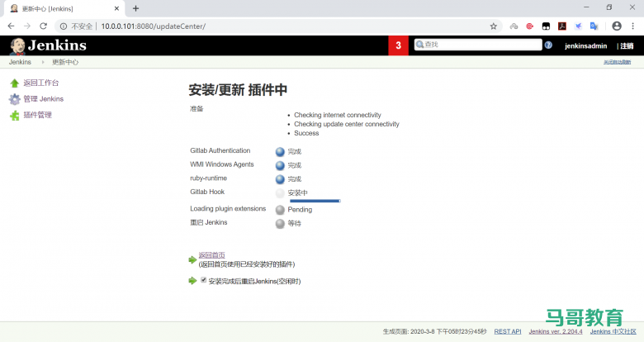Click the 更新中心 breadcrumb link
The width and height of the screenshot is (644, 342).
click(65, 62)
